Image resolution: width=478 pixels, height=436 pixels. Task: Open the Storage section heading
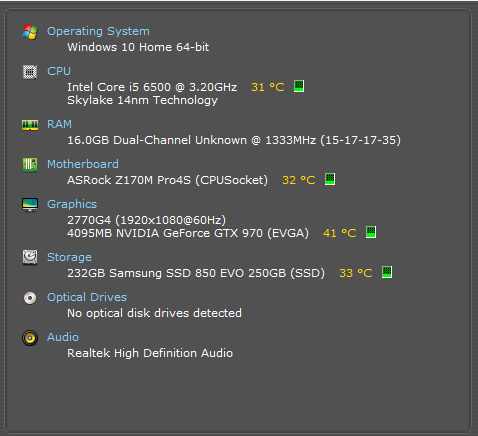point(69,257)
